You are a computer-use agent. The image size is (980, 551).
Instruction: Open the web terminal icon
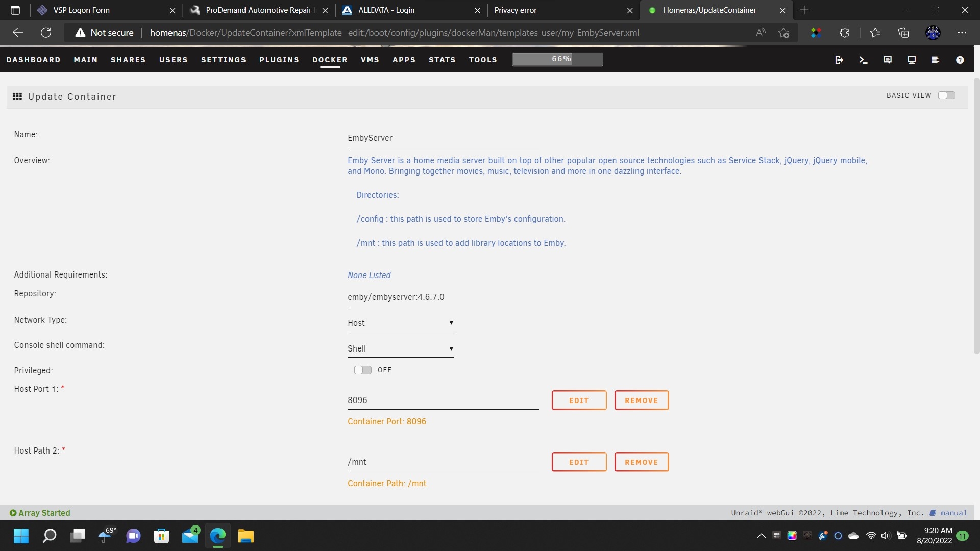point(863,60)
